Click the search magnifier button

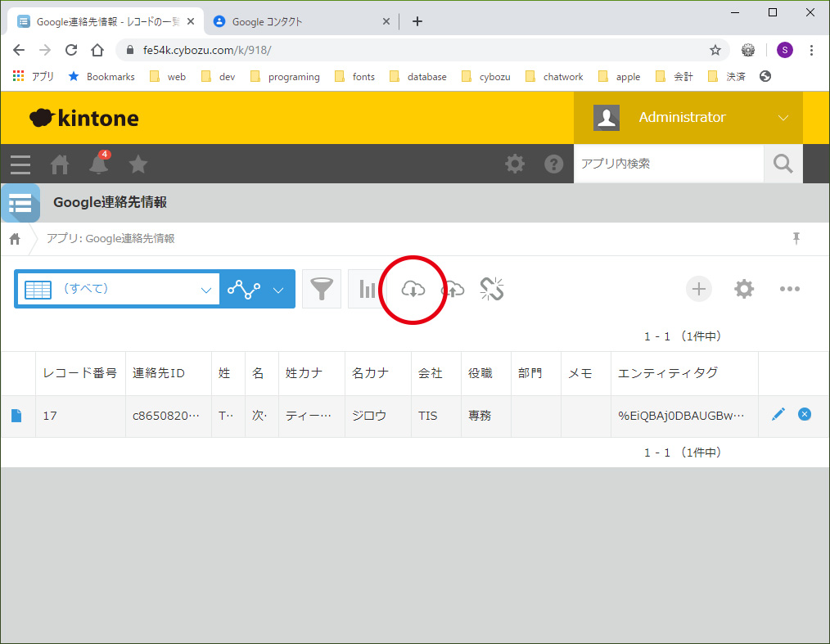[783, 164]
